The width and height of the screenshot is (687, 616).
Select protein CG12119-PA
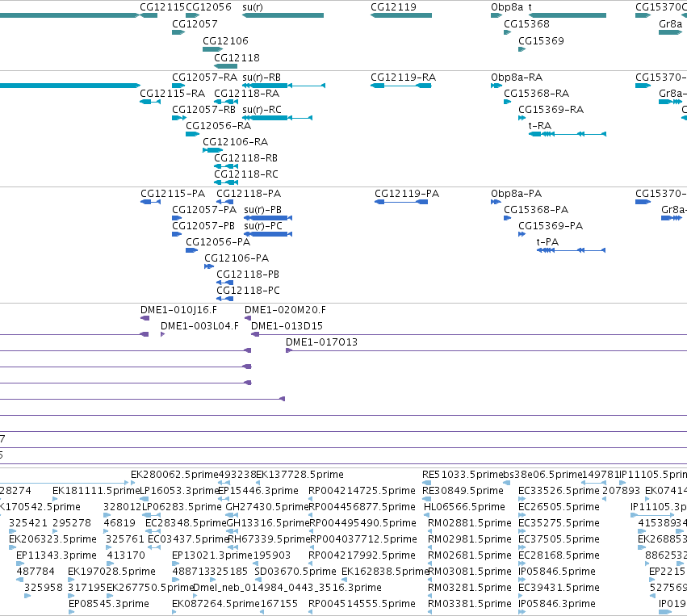[x=401, y=202]
